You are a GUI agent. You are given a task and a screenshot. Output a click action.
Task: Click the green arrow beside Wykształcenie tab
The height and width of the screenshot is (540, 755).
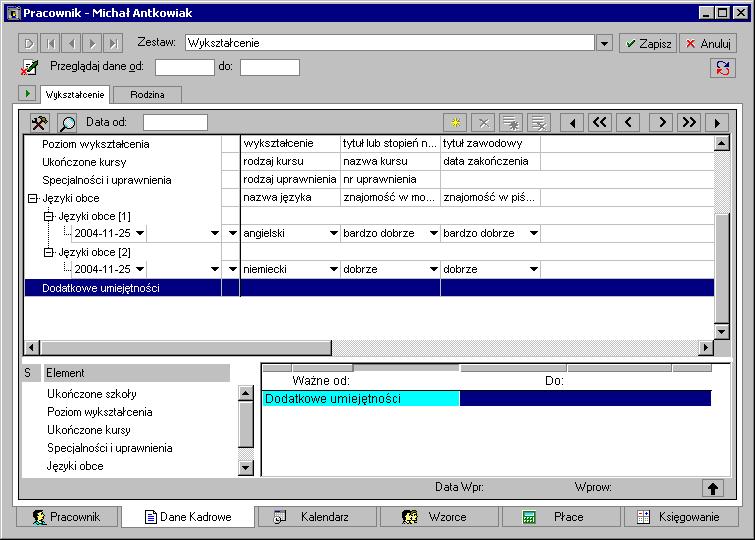27,93
